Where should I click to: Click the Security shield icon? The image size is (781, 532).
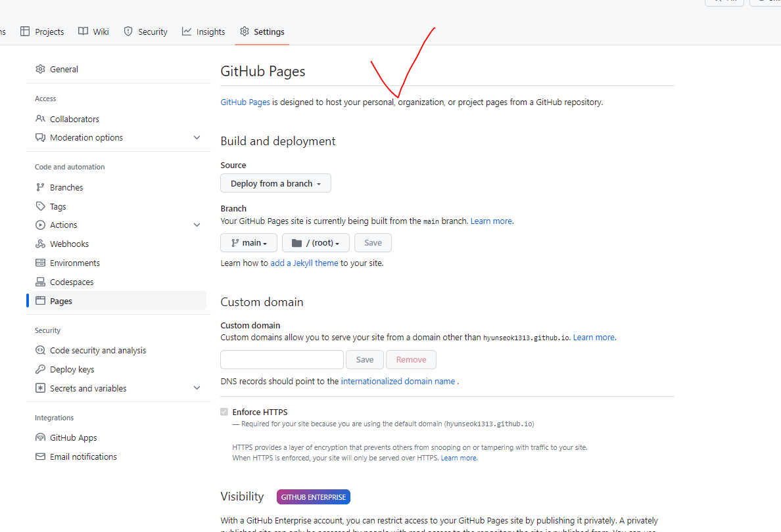click(x=128, y=32)
